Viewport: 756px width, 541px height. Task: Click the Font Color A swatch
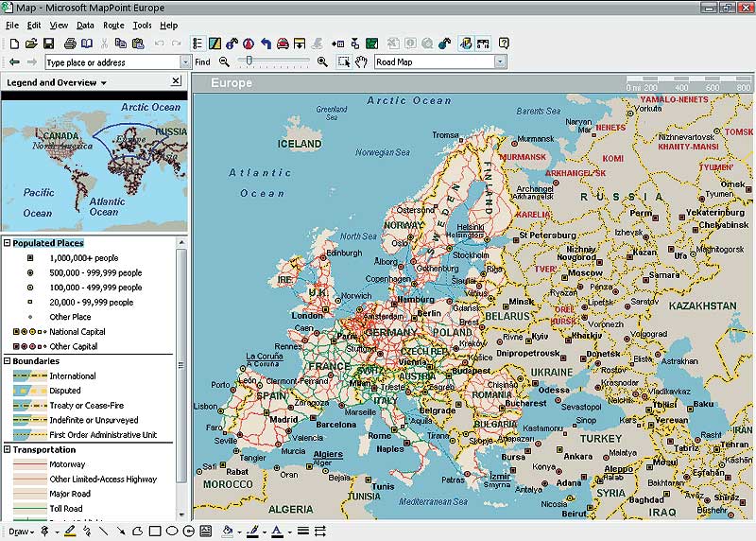(277, 532)
